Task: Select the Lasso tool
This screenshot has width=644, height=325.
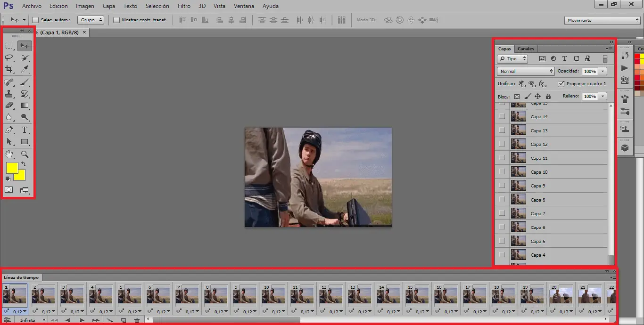Action: click(9, 57)
